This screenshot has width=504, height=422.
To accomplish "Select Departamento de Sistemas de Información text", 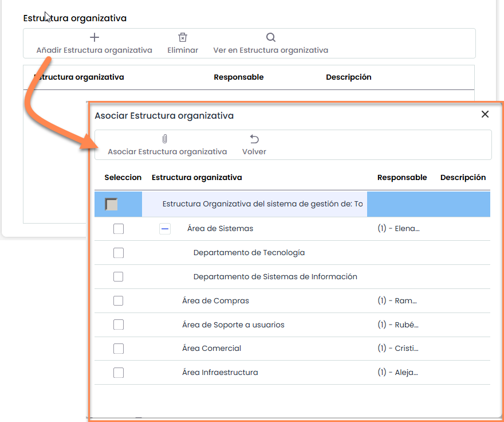I will [275, 276].
